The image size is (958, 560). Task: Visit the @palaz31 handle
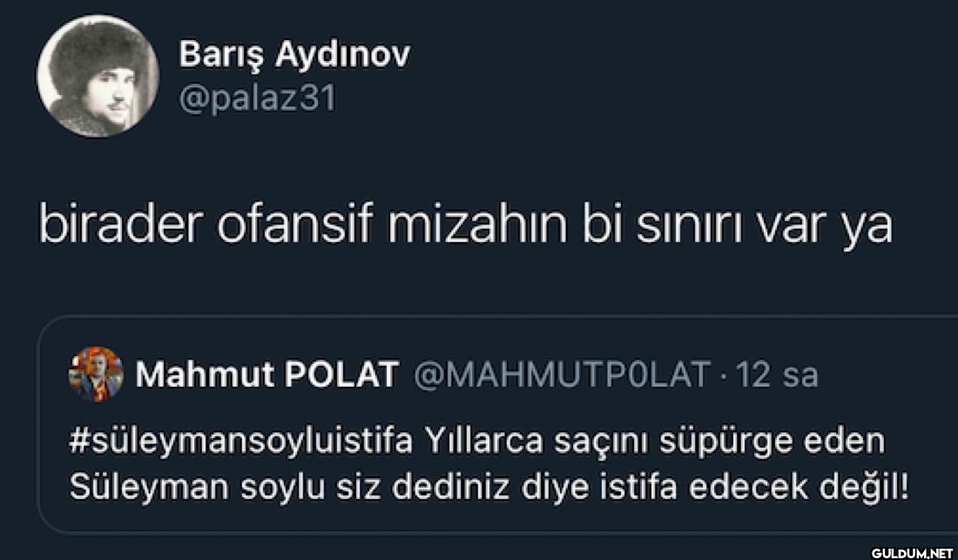pyautogui.click(x=256, y=98)
